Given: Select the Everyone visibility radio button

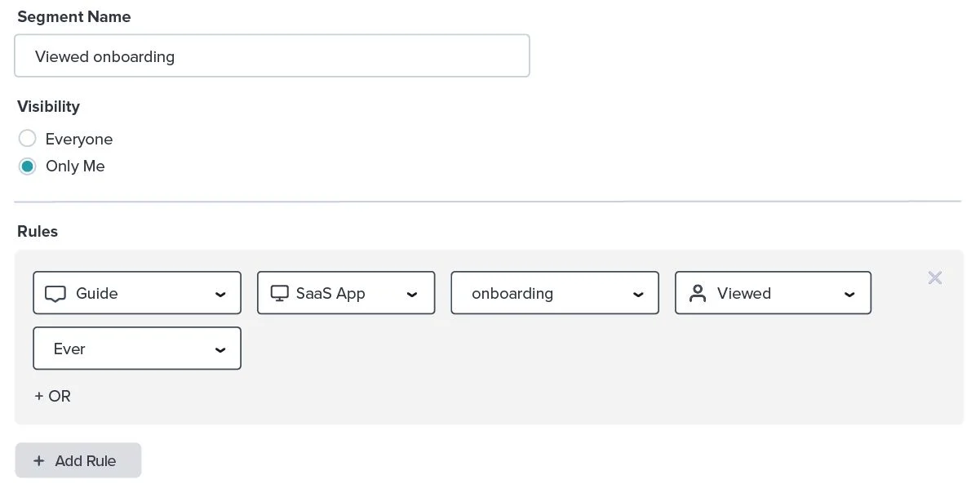Looking at the screenshot, I should 28,139.
